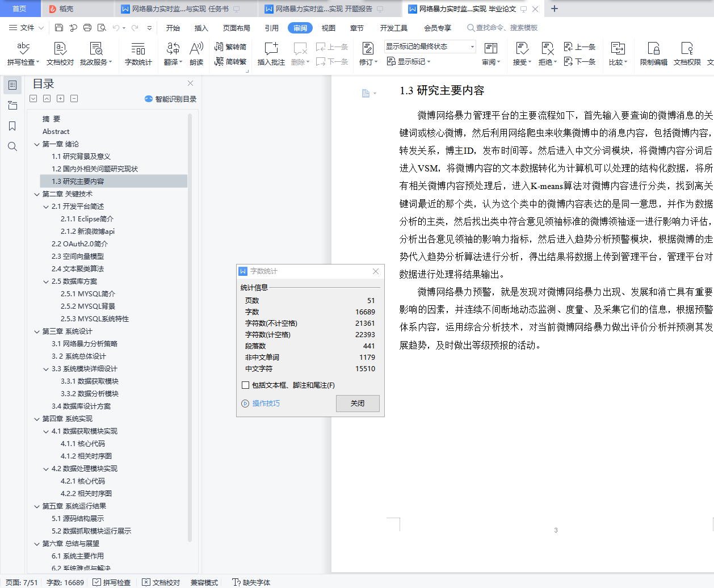Image resolution: width=714 pixels, height=588 pixels.
Task: Collapse 2.1 开发平台简述 node
Action: point(46,207)
